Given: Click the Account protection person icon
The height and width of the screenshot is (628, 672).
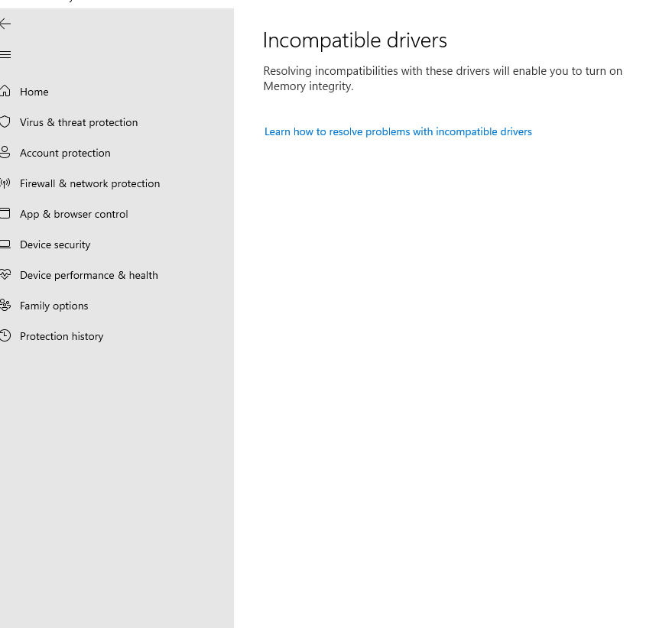Looking at the screenshot, I should point(5,153).
